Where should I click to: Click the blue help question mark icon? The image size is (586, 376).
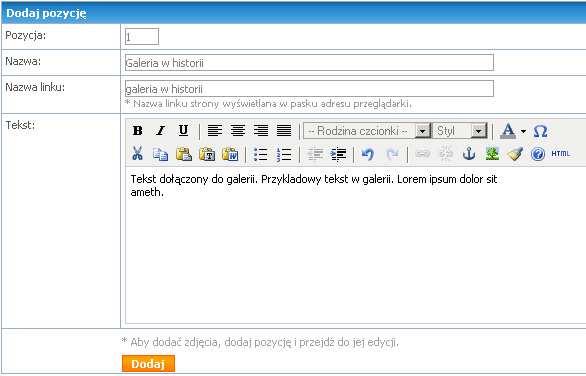click(538, 154)
